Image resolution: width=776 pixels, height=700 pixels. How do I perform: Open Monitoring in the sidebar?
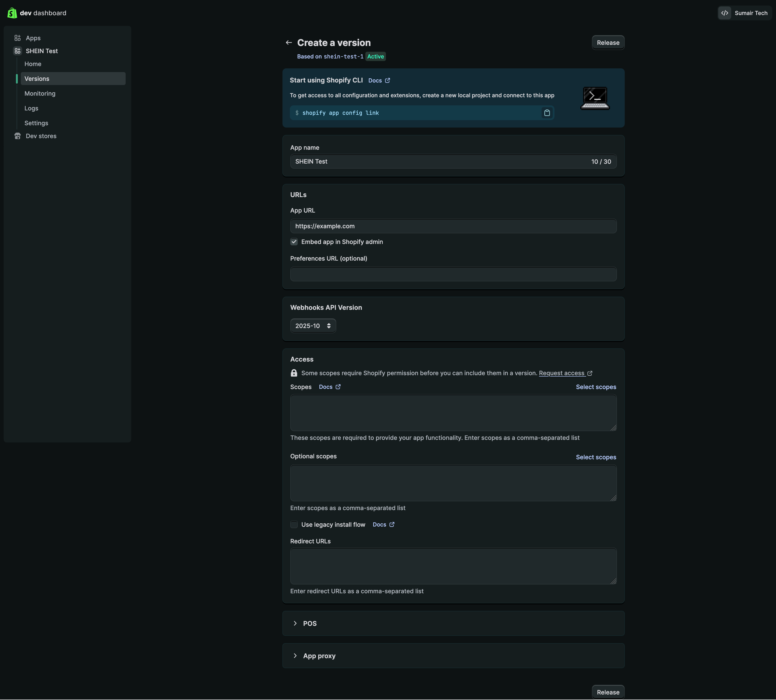[x=40, y=94]
